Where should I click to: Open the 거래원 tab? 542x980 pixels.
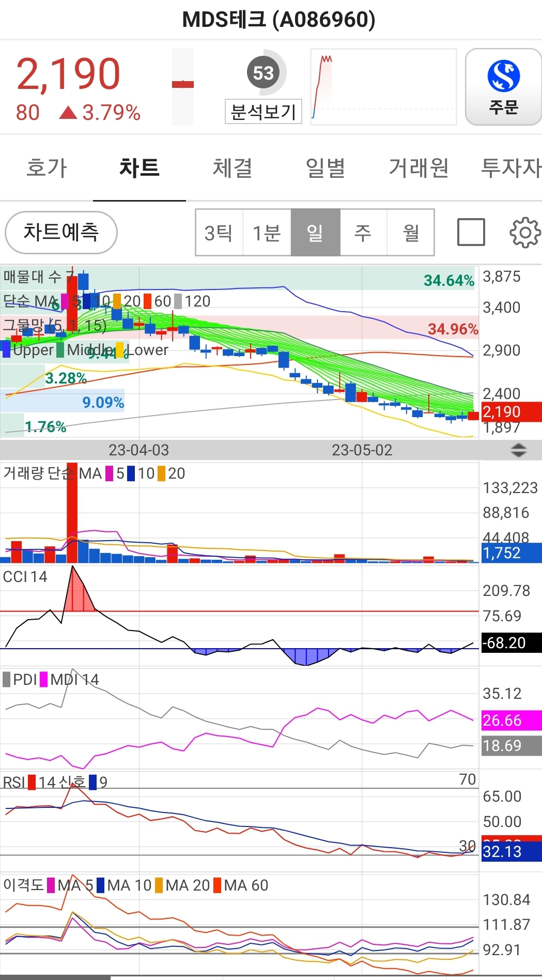pyautogui.click(x=419, y=168)
